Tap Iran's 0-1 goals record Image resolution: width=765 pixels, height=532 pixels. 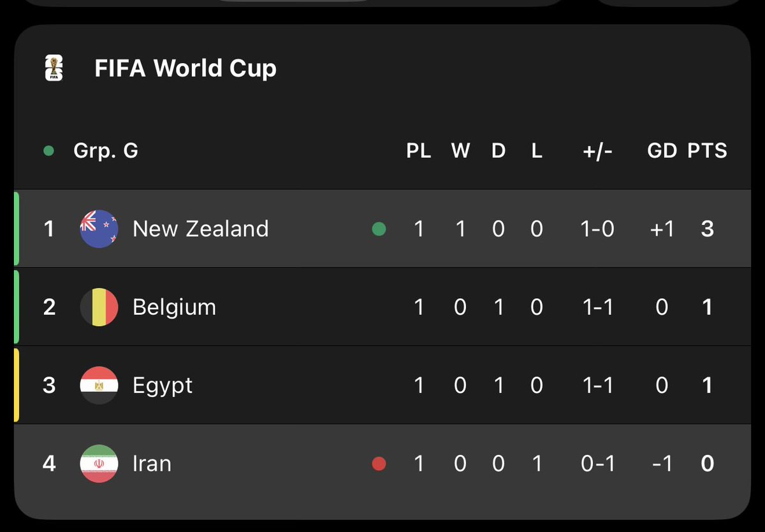click(597, 463)
